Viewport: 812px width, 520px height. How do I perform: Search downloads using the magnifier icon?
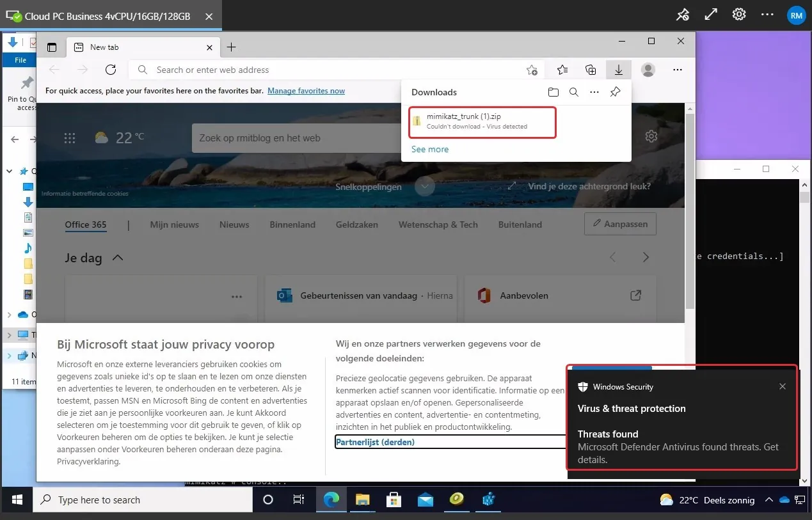(x=574, y=92)
